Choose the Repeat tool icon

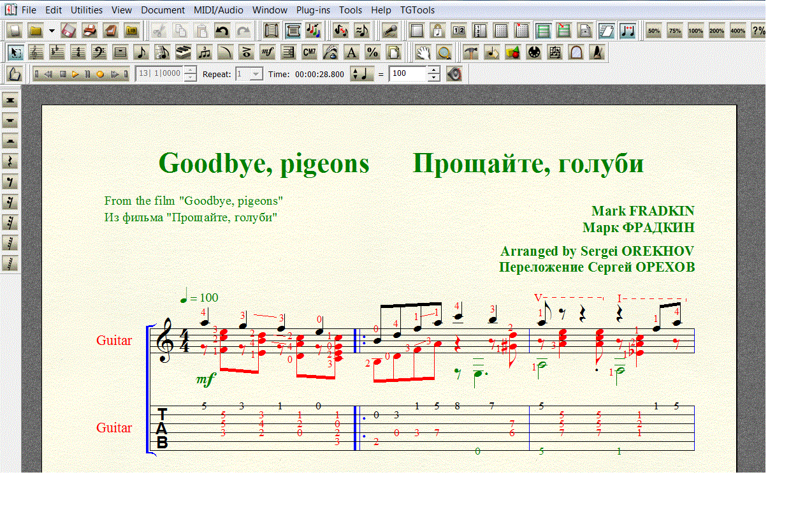tap(288, 52)
